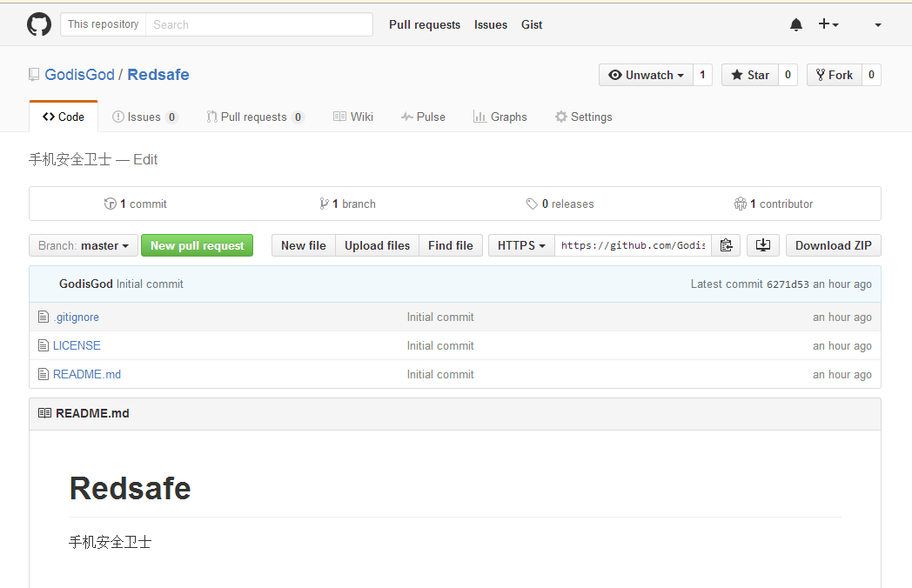Viewport: 912px width, 588px height.
Task: Go to Pull requests in top navigation
Action: click(425, 24)
